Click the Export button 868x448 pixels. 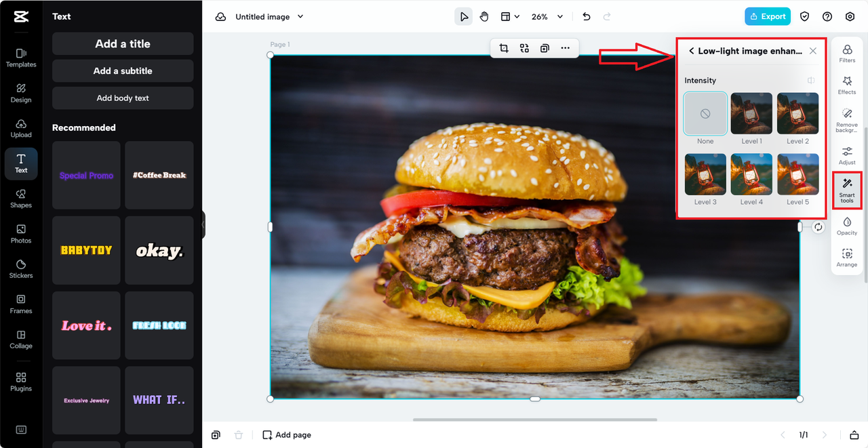[x=768, y=17]
